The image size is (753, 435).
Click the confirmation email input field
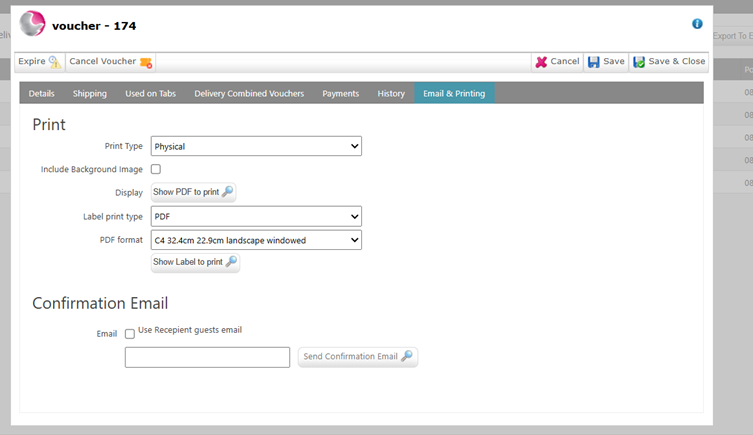coord(207,357)
